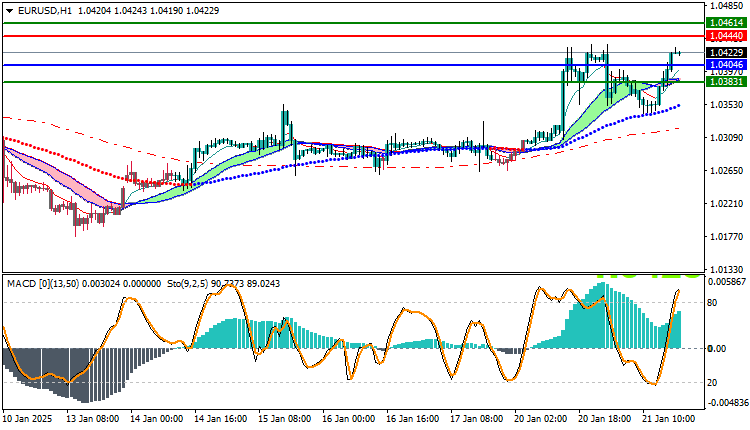Select the green 1.03831 price level label
750x430 pixels.
(x=727, y=82)
